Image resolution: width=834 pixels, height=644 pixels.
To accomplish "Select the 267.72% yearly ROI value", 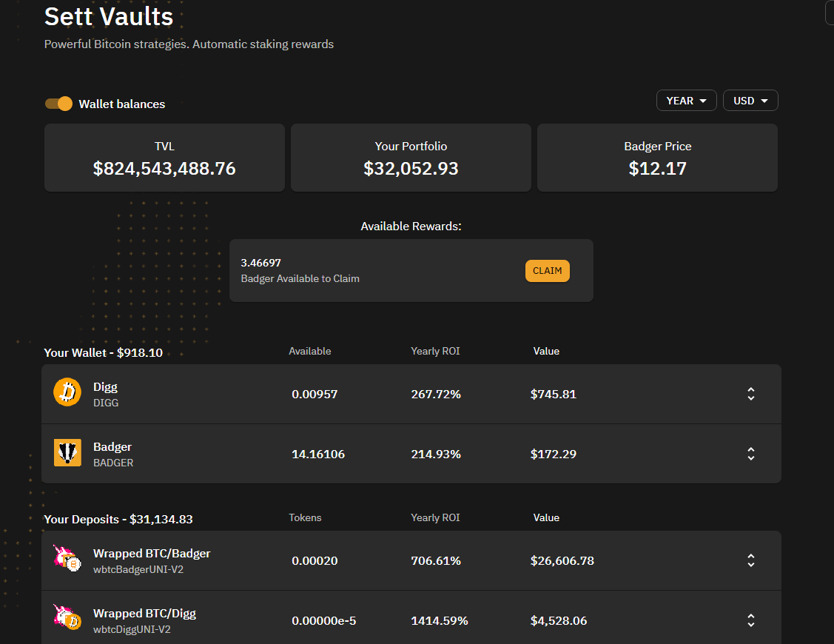I will tap(436, 395).
